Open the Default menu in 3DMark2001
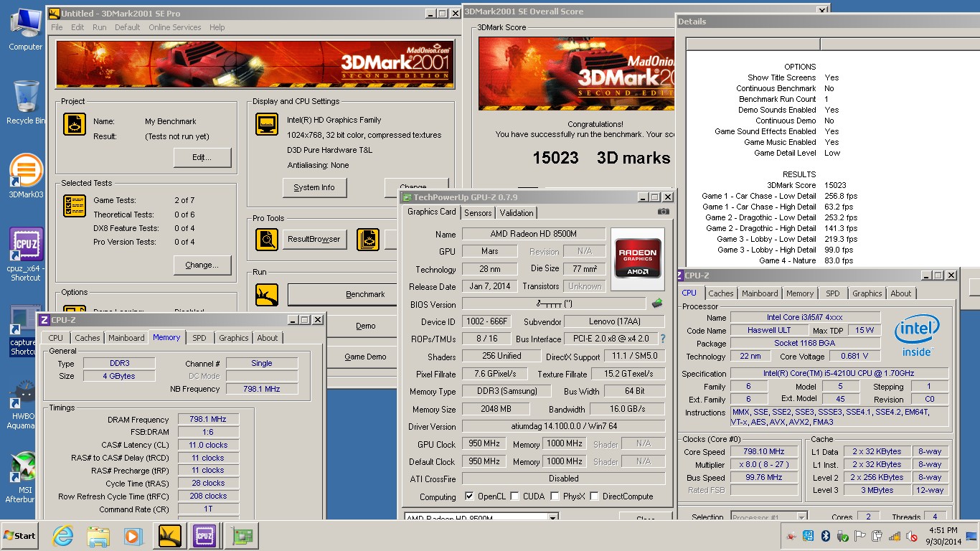 pyautogui.click(x=127, y=27)
